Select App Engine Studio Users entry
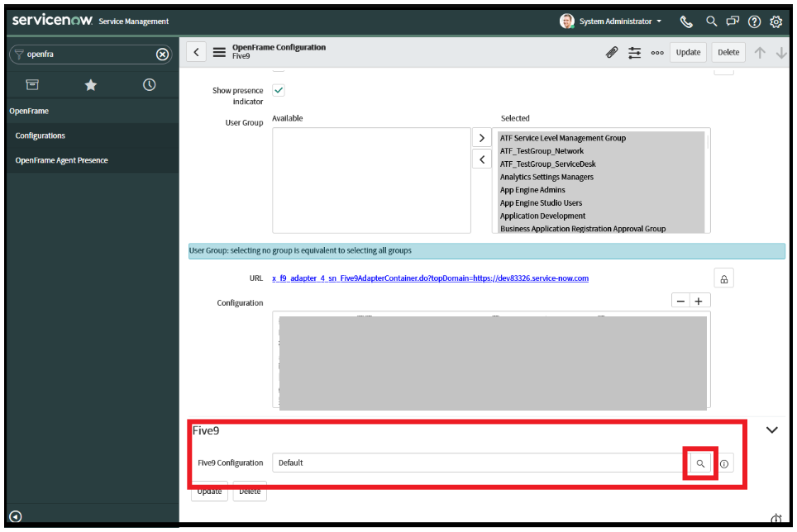Screen dimensions: 797x532 541,203
